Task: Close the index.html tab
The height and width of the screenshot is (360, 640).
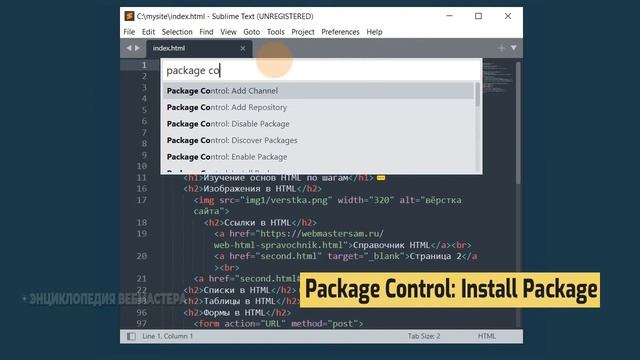Action: point(243,49)
